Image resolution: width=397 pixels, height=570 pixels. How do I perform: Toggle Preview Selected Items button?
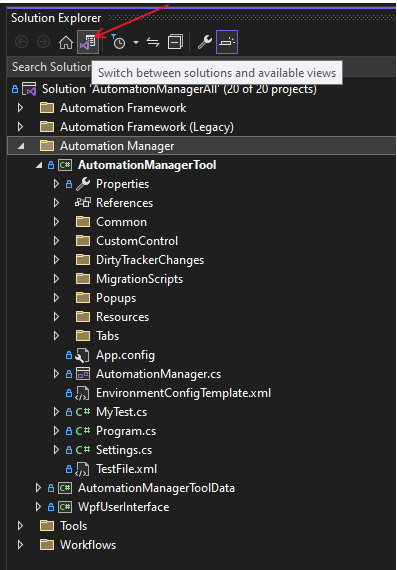(227, 42)
